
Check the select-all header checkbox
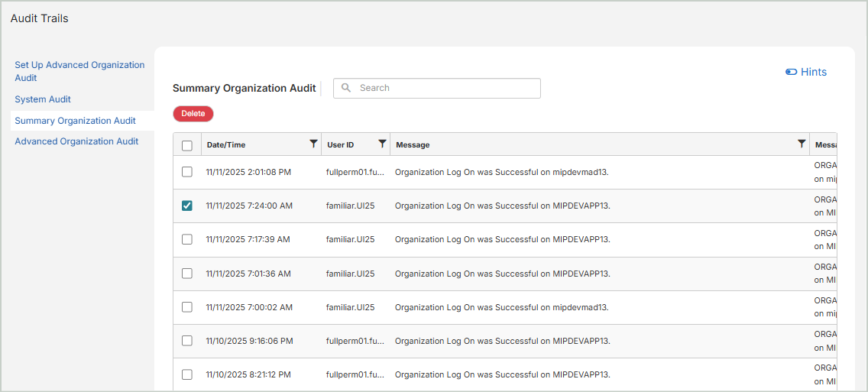pos(187,145)
